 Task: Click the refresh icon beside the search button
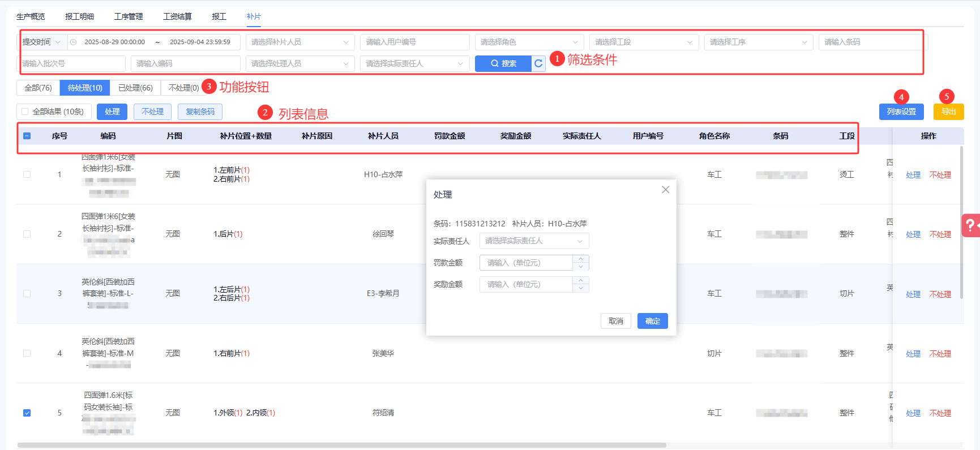[538, 63]
